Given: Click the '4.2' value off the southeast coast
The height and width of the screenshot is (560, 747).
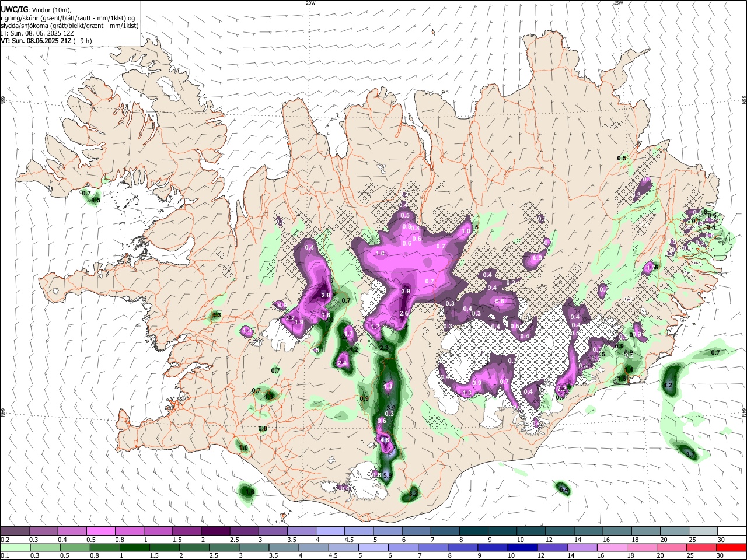Looking at the screenshot, I should [x=669, y=386].
